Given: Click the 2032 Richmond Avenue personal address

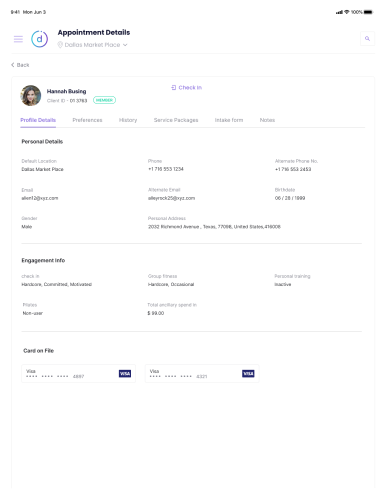Looking at the screenshot, I should point(214,227).
